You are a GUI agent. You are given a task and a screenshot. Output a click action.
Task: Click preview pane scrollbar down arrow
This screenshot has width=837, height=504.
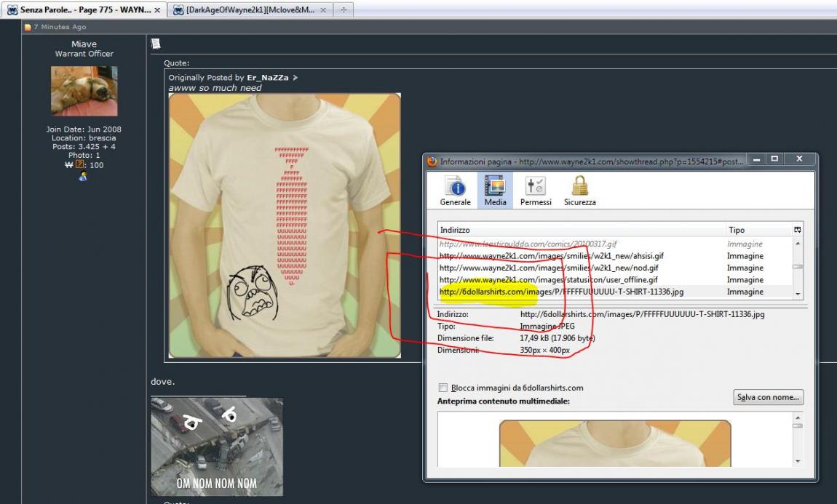coord(798,461)
